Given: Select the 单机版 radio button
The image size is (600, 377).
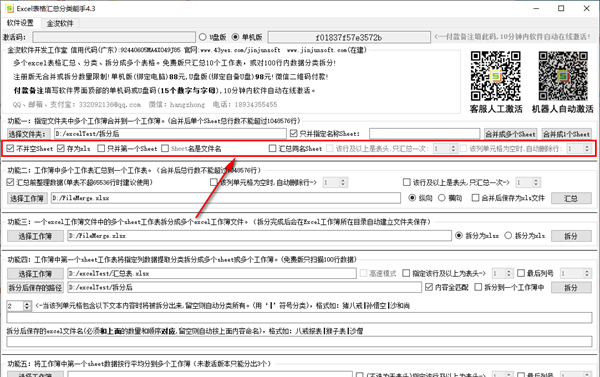Looking at the screenshot, I should pos(235,37).
